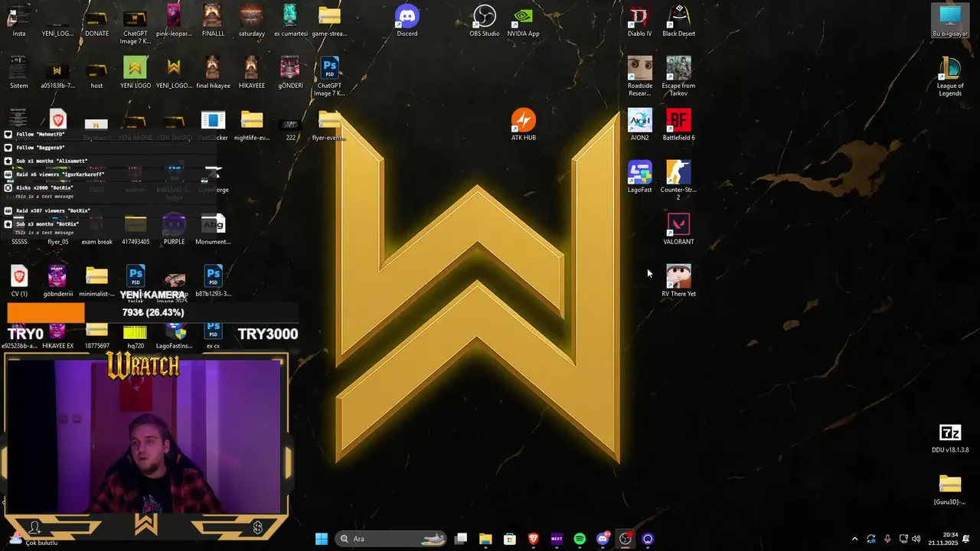Open the NVIDIA App shortcut
The height and width of the screenshot is (551, 980).
point(524,21)
